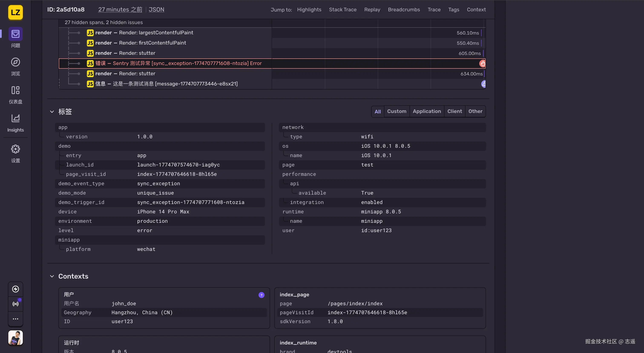Jump to the Stack Trace section

point(343,10)
